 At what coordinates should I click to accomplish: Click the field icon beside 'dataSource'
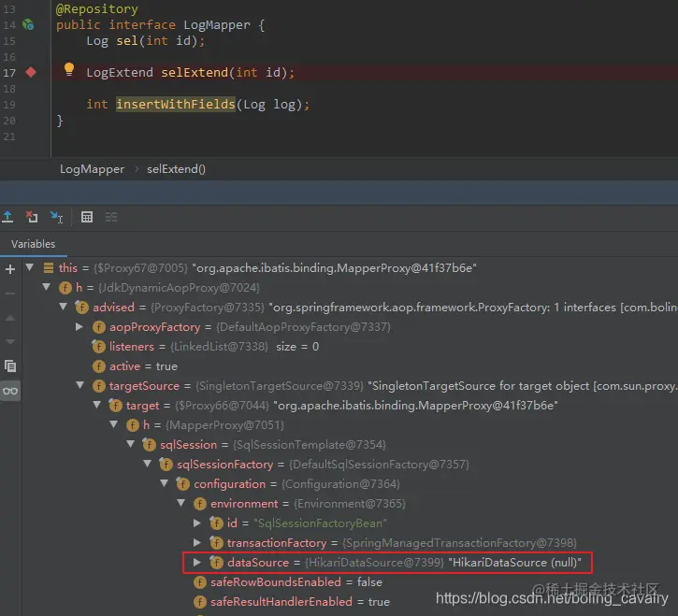pyautogui.click(x=216, y=562)
